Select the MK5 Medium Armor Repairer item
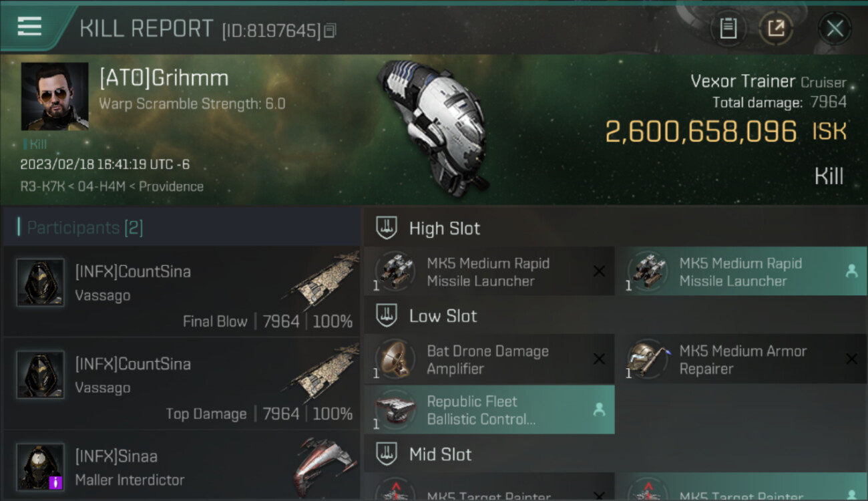 742,359
